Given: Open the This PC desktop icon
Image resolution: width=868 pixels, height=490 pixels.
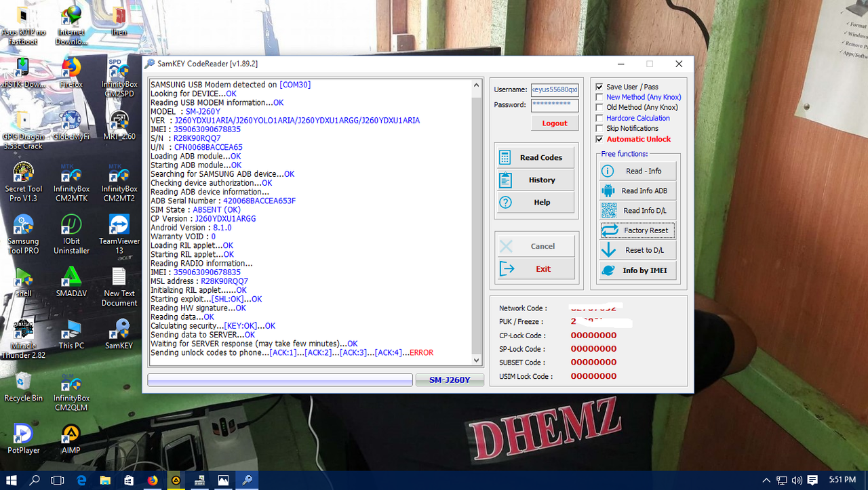Looking at the screenshot, I should coord(71,335).
